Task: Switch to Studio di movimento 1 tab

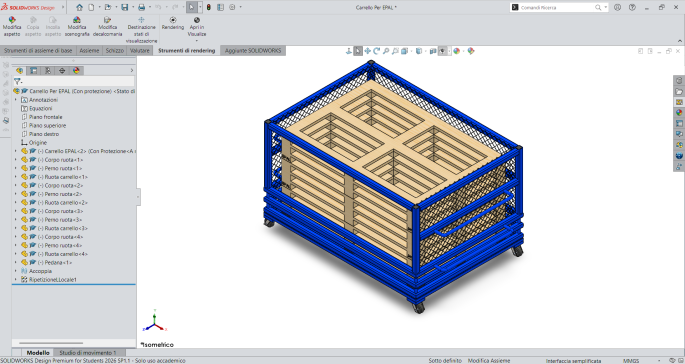Action: (x=88, y=353)
